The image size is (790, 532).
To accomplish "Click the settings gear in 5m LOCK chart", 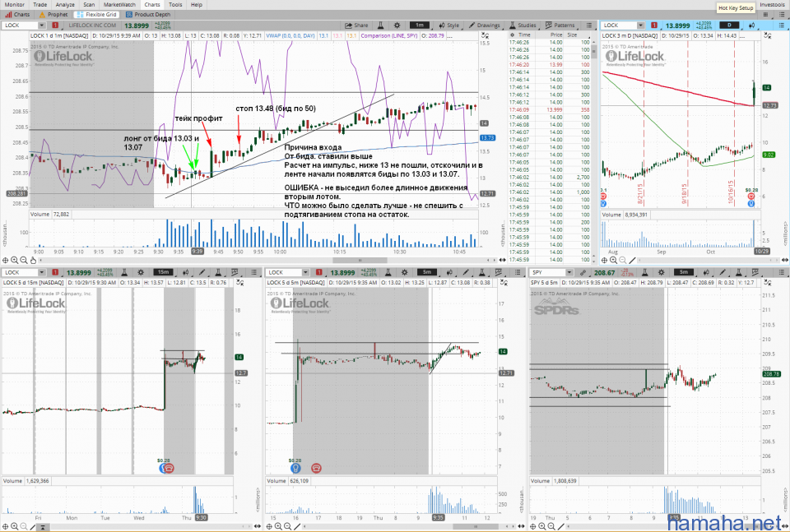I will 404,272.
